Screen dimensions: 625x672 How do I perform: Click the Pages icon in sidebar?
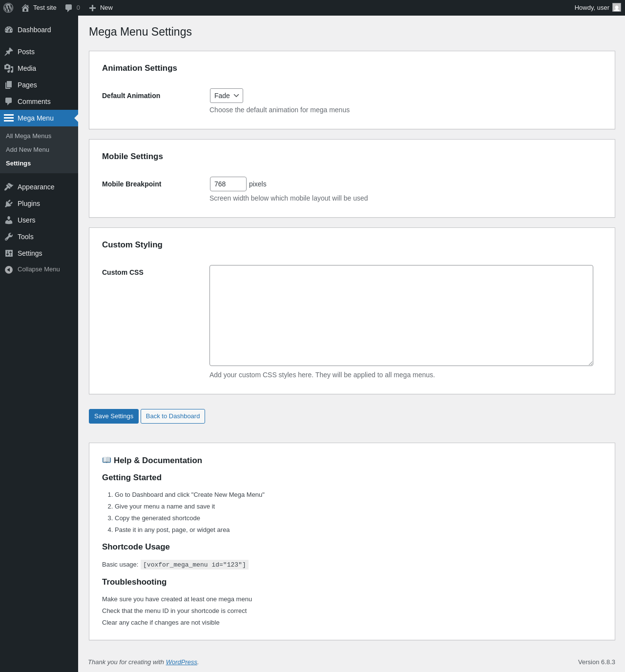coord(9,85)
